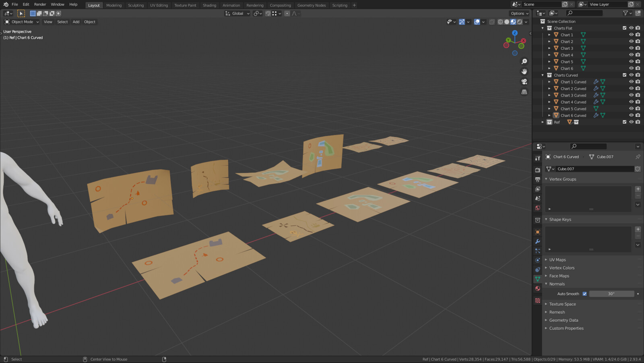Click the viewport pan hand icon
The image size is (644, 363).
524,72
